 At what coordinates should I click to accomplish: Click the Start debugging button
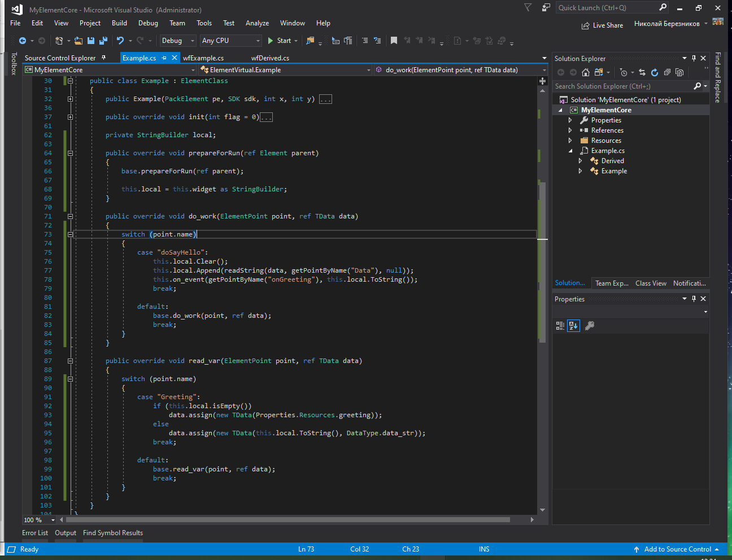point(280,41)
